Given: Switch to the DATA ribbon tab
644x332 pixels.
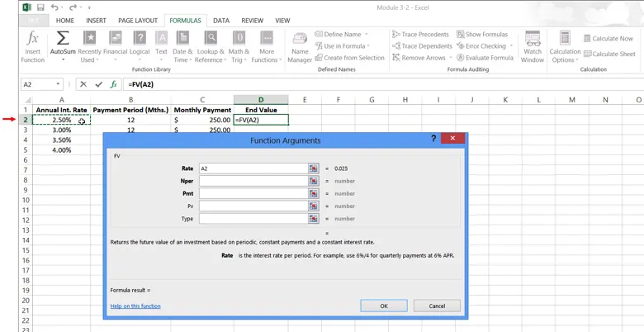Looking at the screenshot, I should (x=221, y=21).
